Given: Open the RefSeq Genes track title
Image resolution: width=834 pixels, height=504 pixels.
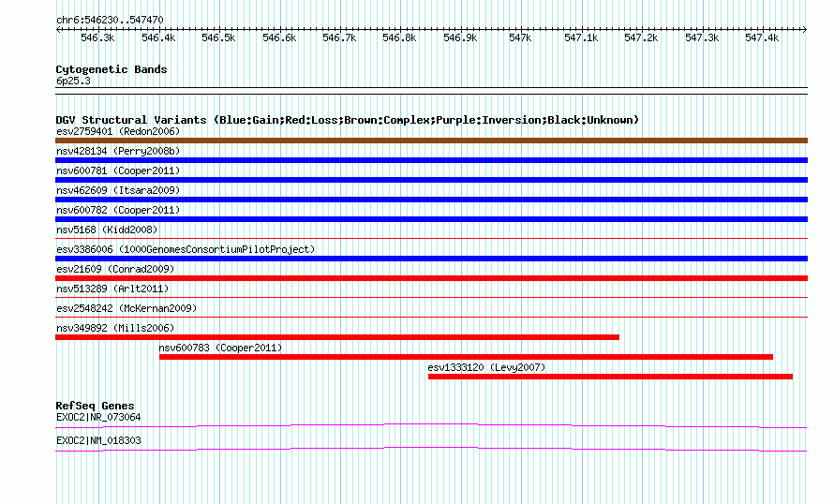Looking at the screenshot, I should (95, 406).
